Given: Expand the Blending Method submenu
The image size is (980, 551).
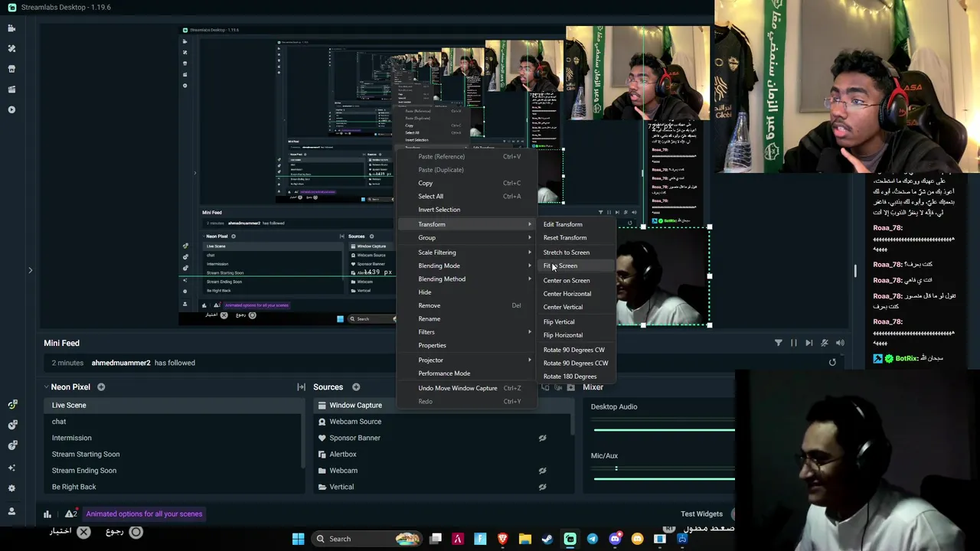Looking at the screenshot, I should [x=467, y=279].
